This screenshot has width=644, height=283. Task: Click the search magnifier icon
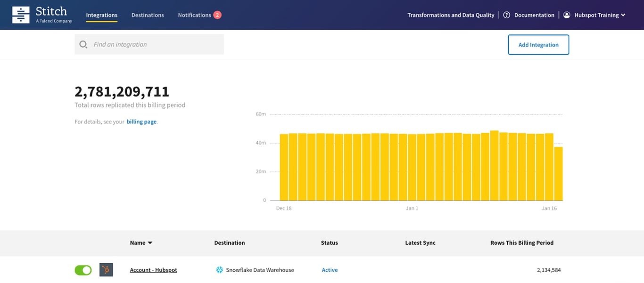coord(83,44)
